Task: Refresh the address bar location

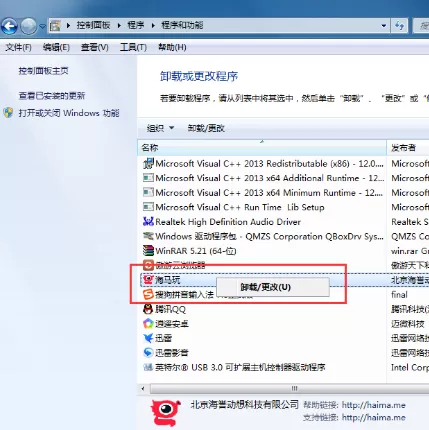Action: 399,26
